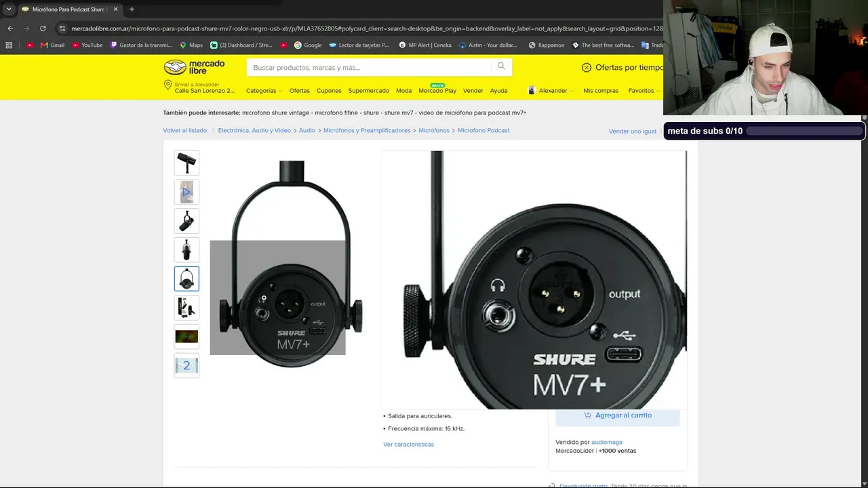Screen dimensions: 868x488
Task: Open Micrófonos y Preamplificadores breadcrumb
Action: coord(367,130)
